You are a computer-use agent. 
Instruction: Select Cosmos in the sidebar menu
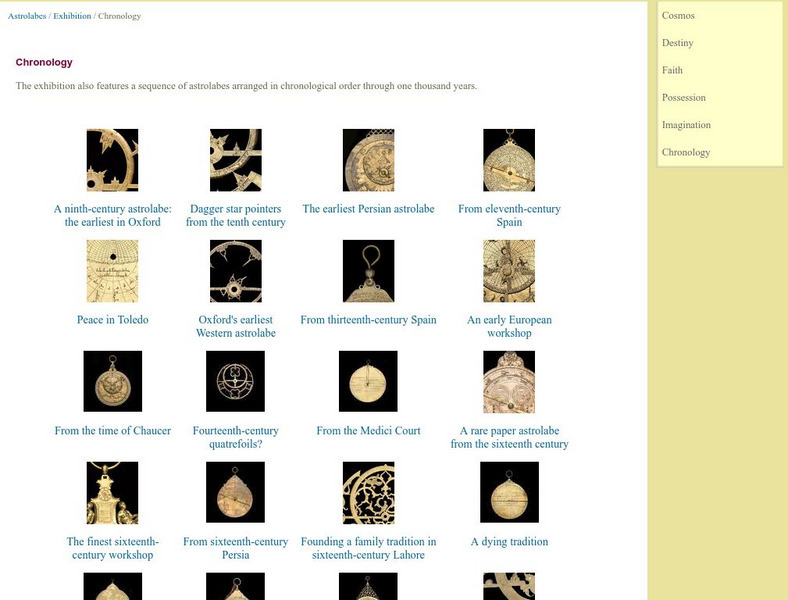pyautogui.click(x=678, y=16)
